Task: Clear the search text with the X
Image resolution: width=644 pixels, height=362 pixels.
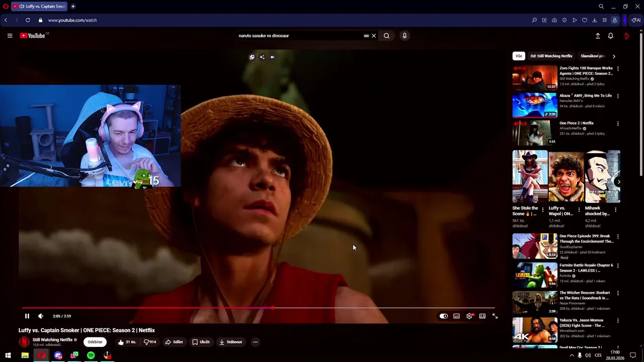Action: [374, 36]
